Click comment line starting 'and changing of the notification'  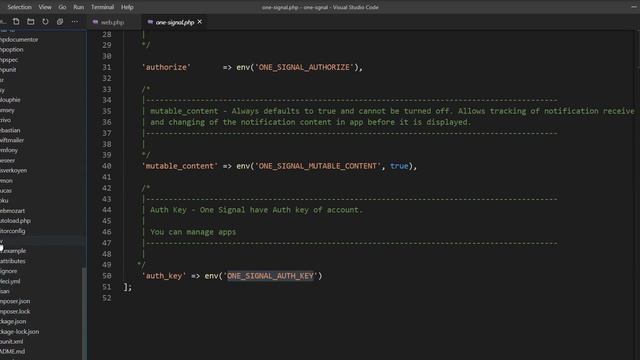(x=311, y=122)
